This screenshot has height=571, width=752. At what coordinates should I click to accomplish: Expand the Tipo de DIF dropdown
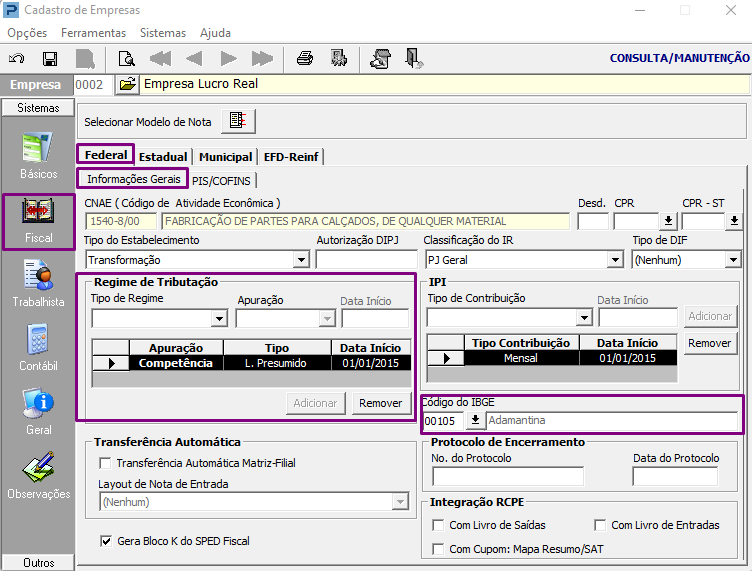733,260
